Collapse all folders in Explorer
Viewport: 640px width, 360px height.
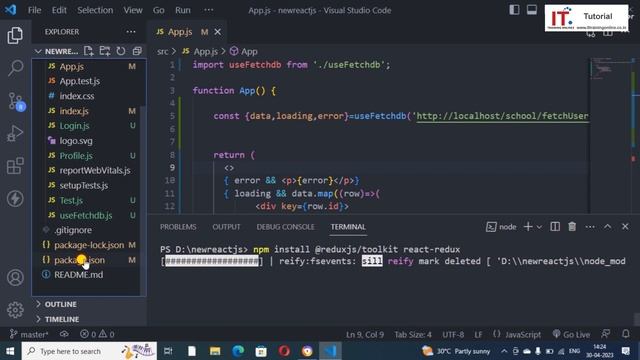[x=137, y=51]
